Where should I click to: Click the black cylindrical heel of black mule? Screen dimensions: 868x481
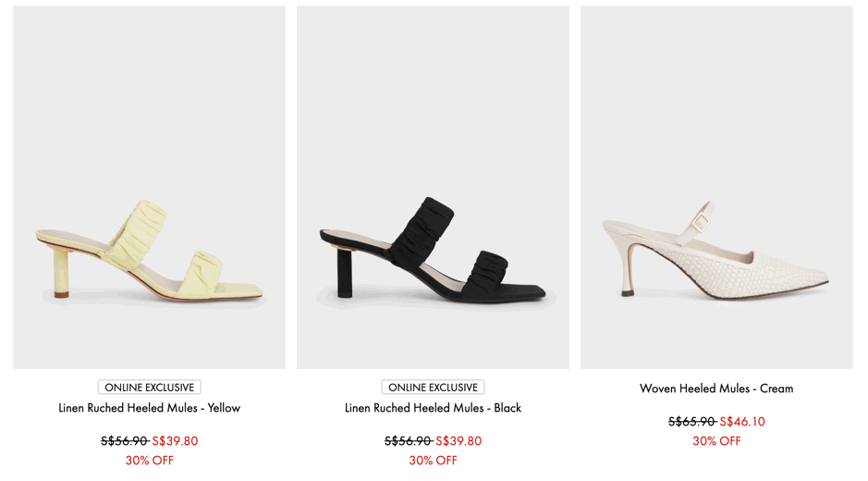click(344, 273)
